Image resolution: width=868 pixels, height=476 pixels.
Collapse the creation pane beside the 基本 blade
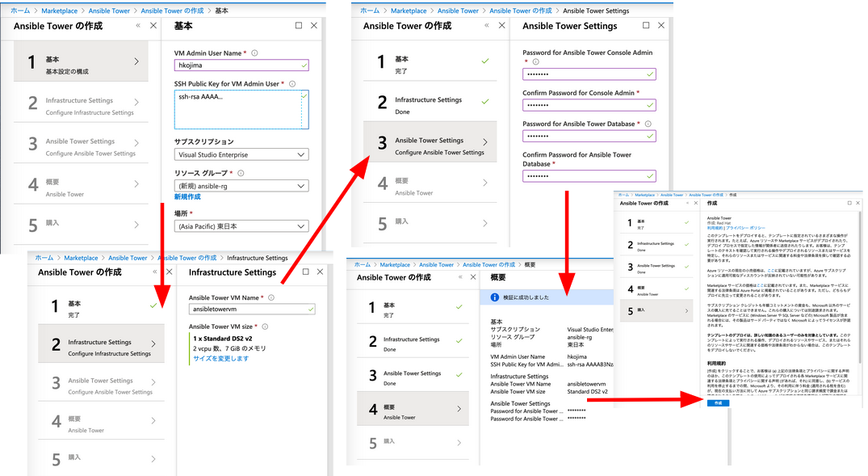[x=138, y=26]
